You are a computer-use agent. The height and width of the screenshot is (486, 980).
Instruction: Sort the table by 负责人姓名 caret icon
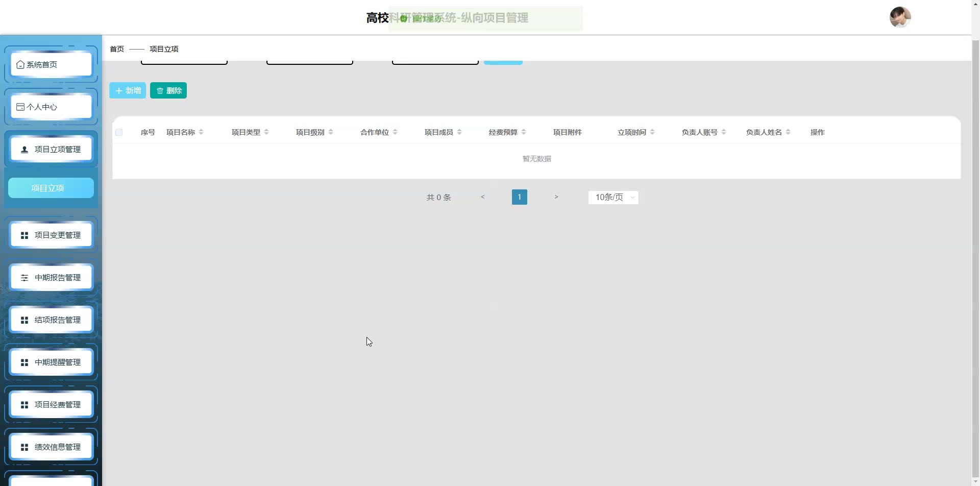(788, 132)
